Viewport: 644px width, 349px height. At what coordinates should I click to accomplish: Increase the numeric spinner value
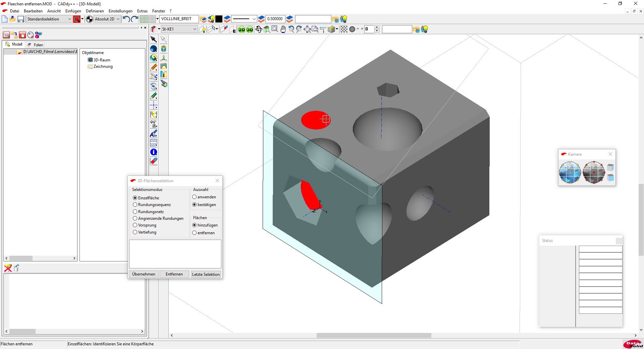coord(377,28)
